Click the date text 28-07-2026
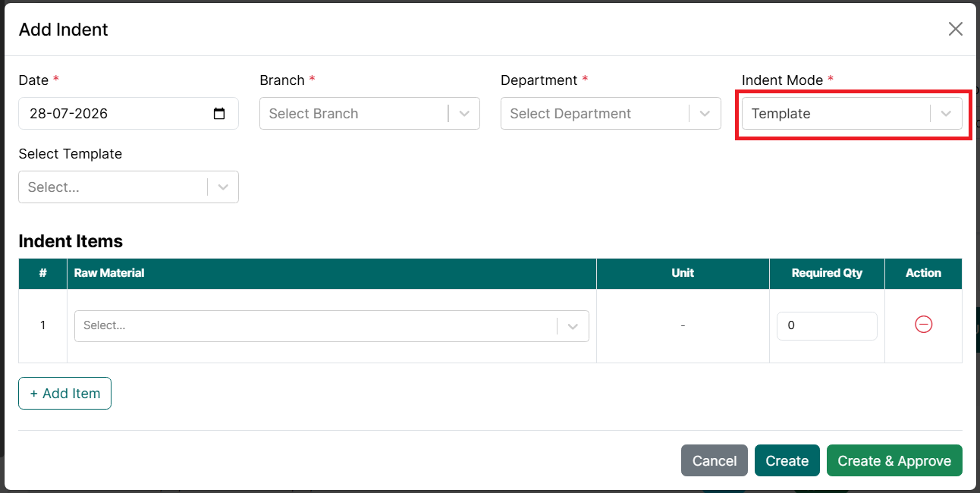Viewport: 980px width, 493px height. (x=68, y=114)
